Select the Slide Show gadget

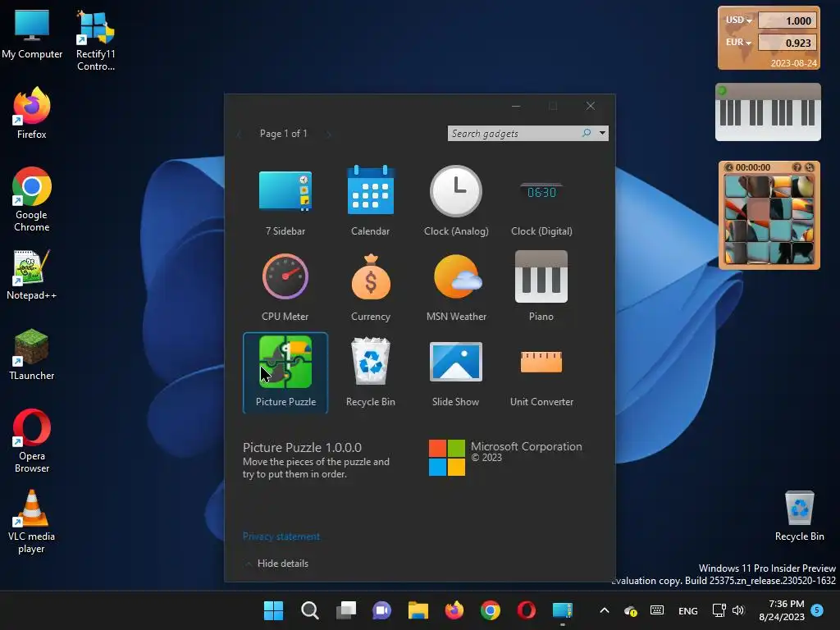coord(456,372)
